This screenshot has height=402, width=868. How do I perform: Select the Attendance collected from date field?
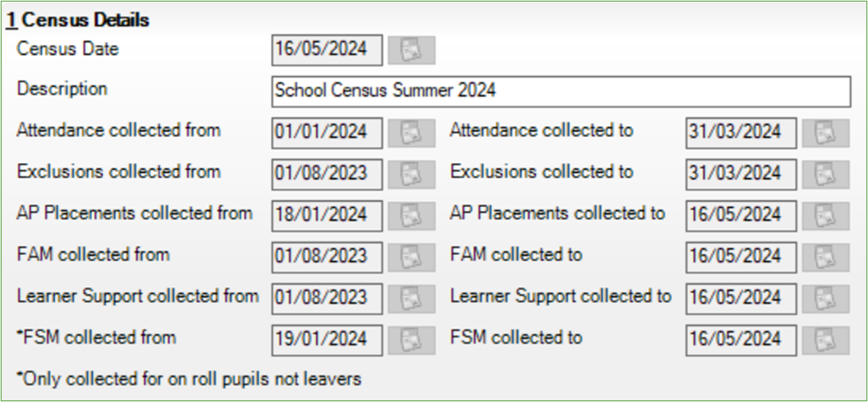327,133
